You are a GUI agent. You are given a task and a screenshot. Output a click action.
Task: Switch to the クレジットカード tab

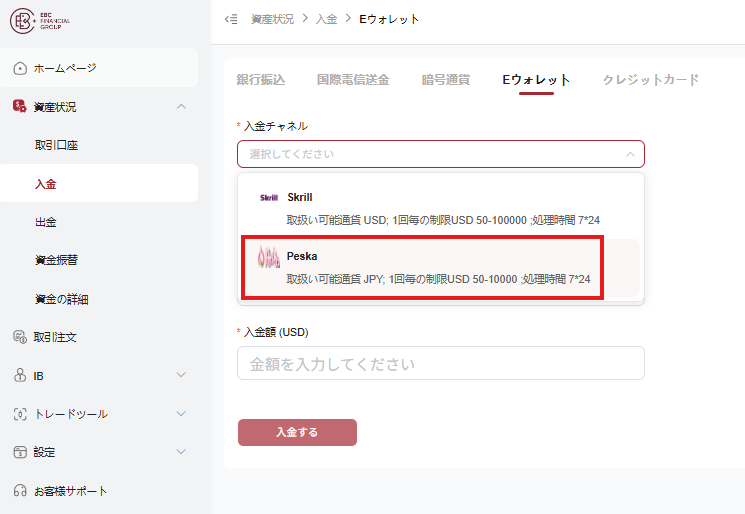click(650, 80)
